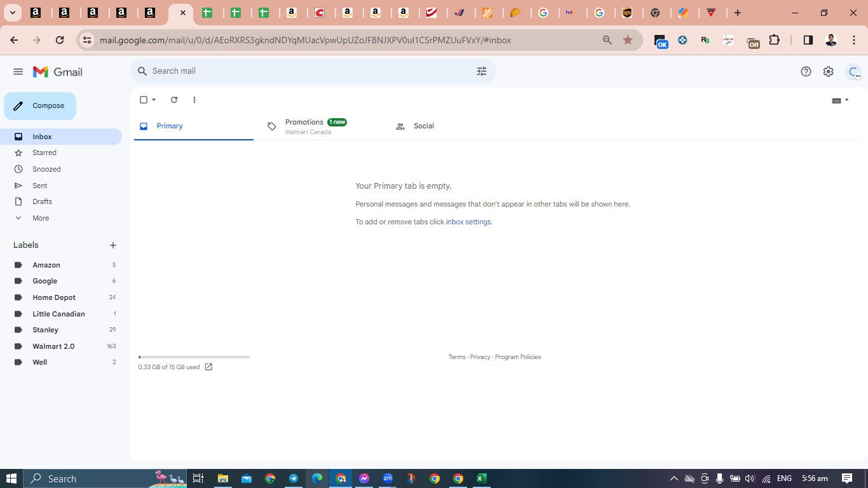Click the extension icon with Off badge
868x488 pixels.
[752, 41]
